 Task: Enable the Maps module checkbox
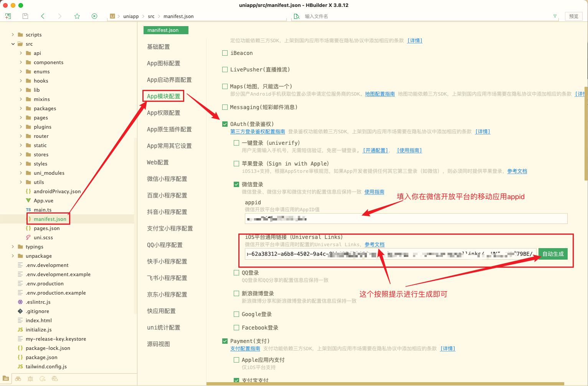(x=225, y=86)
